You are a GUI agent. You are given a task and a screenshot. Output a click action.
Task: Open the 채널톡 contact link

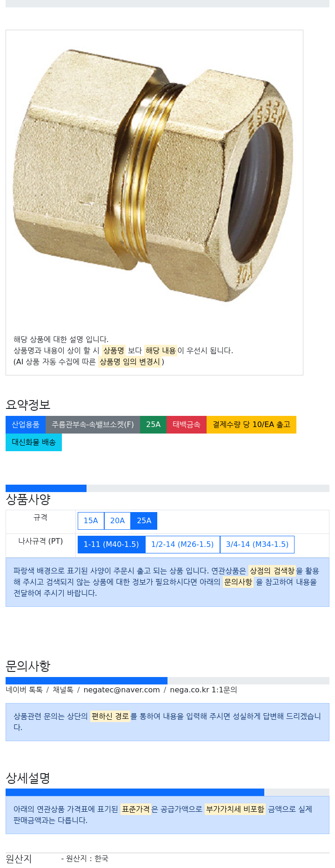[x=63, y=690]
